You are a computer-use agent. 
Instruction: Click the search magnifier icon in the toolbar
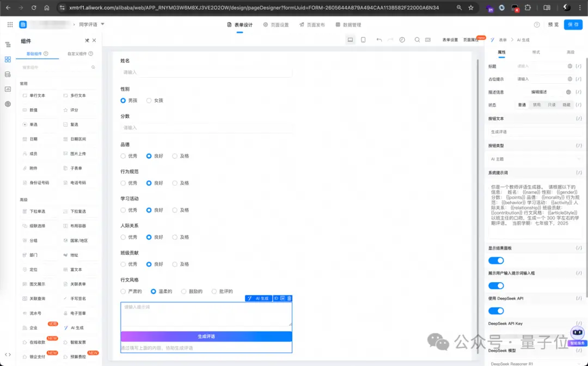tap(418, 39)
